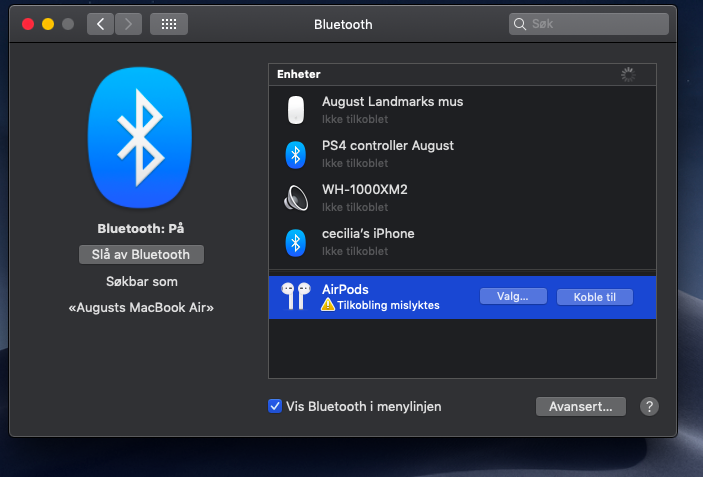This screenshot has width=703, height=477.
Task: Click «Augusts MacBook Air» computer name
Action: coord(141,308)
